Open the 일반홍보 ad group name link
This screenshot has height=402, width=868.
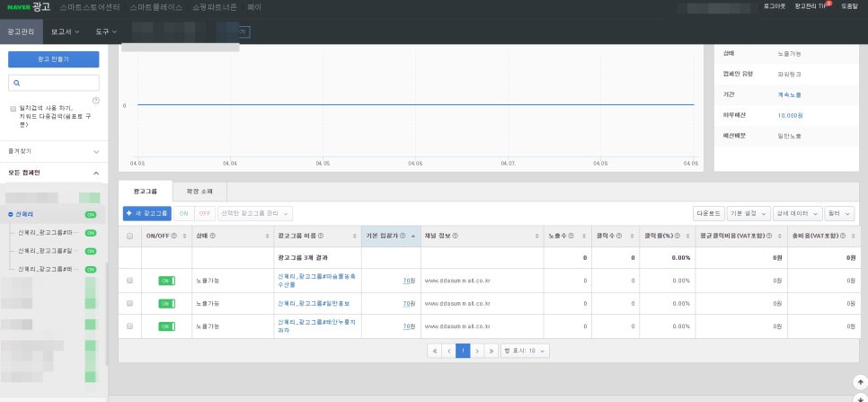(x=314, y=303)
